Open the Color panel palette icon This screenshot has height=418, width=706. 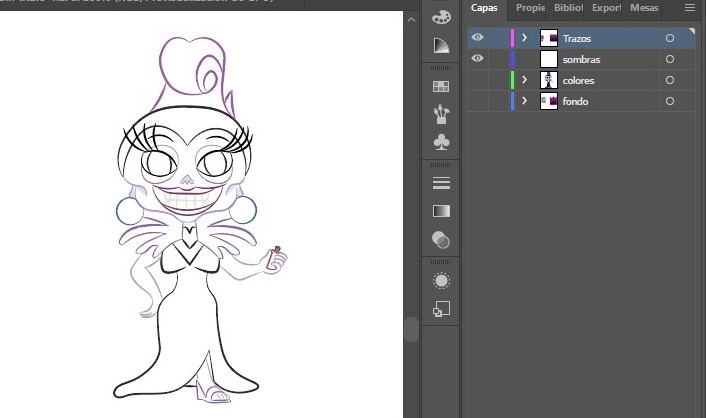click(x=441, y=17)
